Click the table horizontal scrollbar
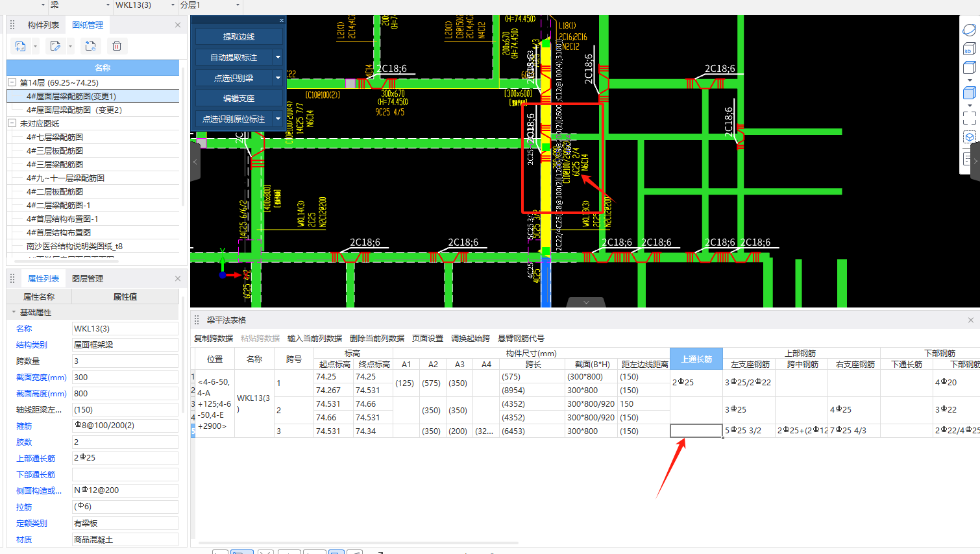Viewport: 980px width, 554px height. pyautogui.click(x=358, y=542)
